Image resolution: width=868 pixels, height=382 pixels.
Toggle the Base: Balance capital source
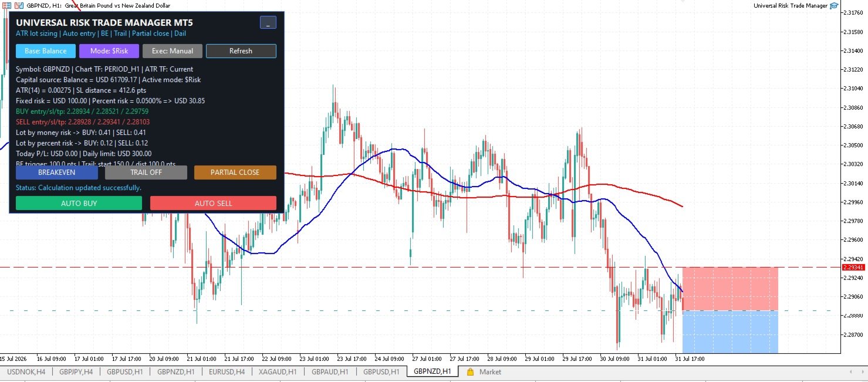point(46,51)
